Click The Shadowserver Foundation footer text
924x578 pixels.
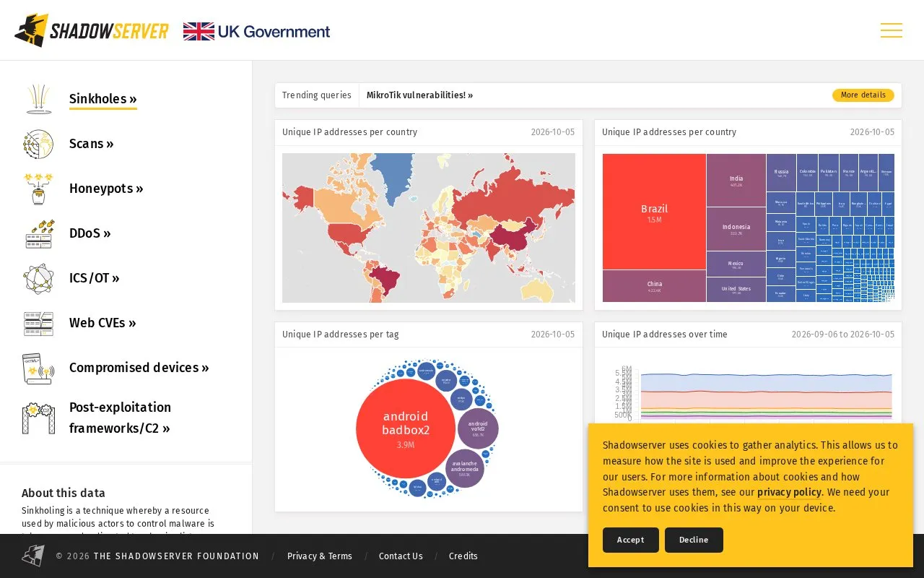click(x=176, y=556)
